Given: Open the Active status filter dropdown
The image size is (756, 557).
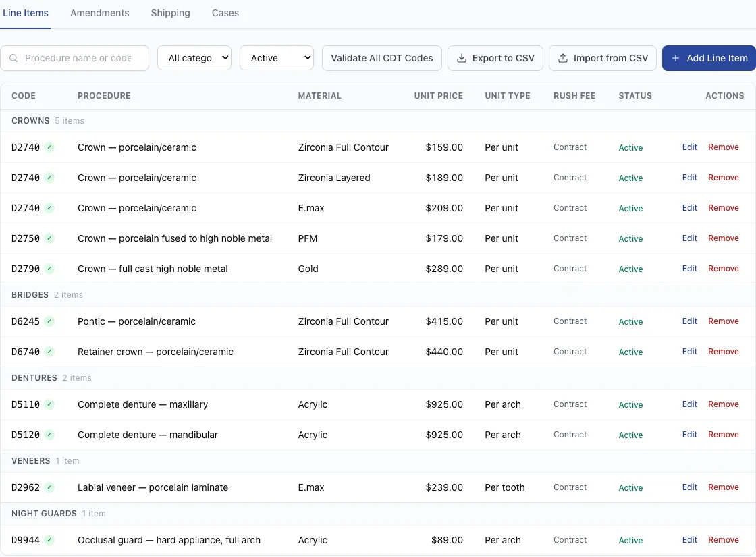Looking at the screenshot, I should tap(277, 58).
